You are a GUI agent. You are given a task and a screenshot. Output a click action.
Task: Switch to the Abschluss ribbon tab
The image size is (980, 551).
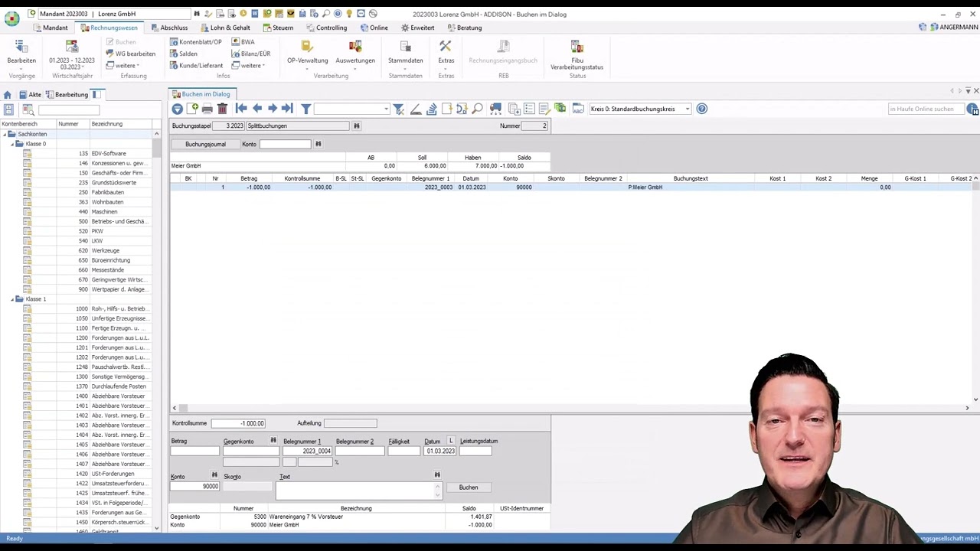coord(169,28)
